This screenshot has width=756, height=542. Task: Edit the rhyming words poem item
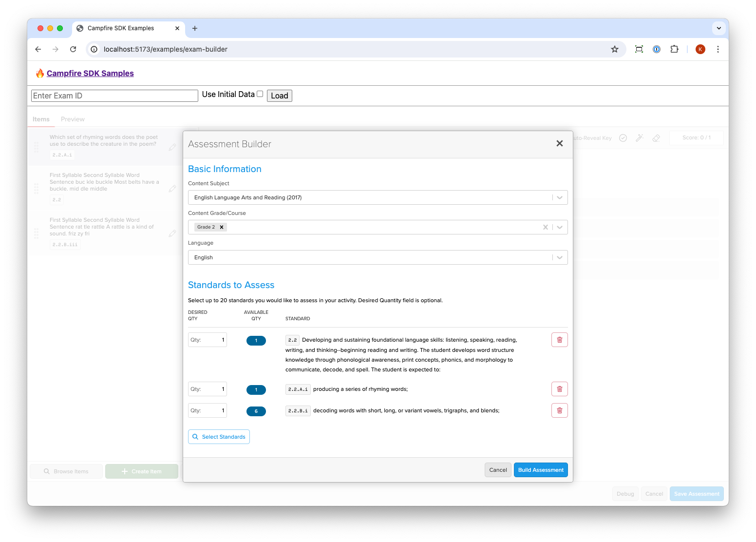[x=172, y=147]
